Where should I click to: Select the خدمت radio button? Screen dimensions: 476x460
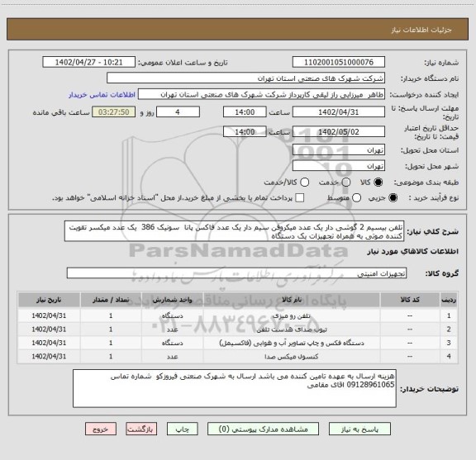point(346,182)
